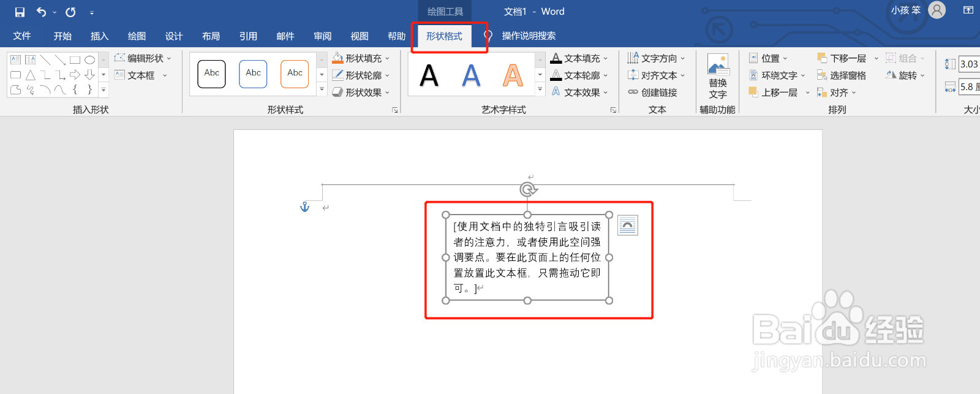This screenshot has height=394, width=980.
Task: Open Shape Effects (形状效果) dropdown
Action: coord(361,93)
